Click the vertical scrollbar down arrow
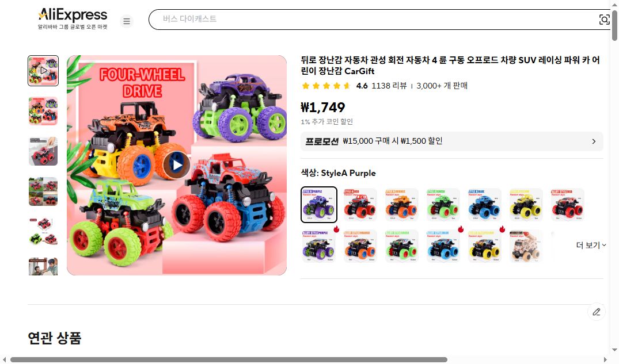This screenshot has height=364, width=619. click(x=614, y=350)
